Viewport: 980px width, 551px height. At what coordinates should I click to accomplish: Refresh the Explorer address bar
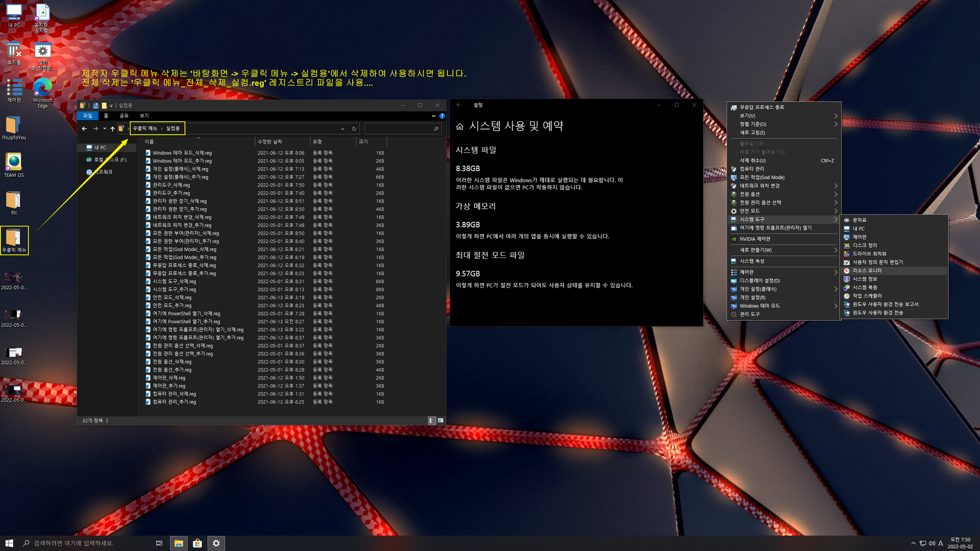[x=354, y=129]
